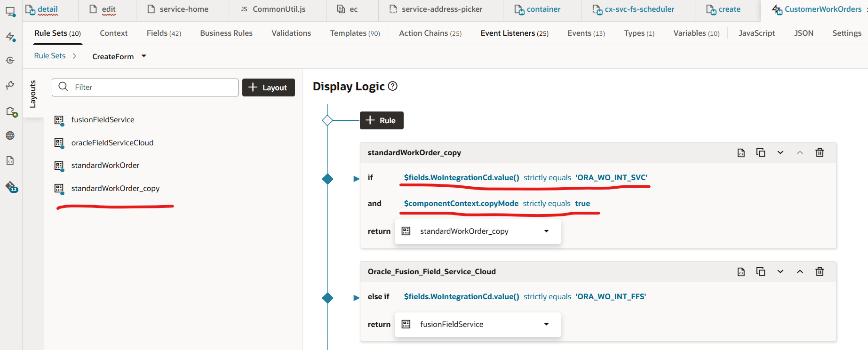Click the add Rule button
Viewport: 868px width, 350px height.
[382, 120]
